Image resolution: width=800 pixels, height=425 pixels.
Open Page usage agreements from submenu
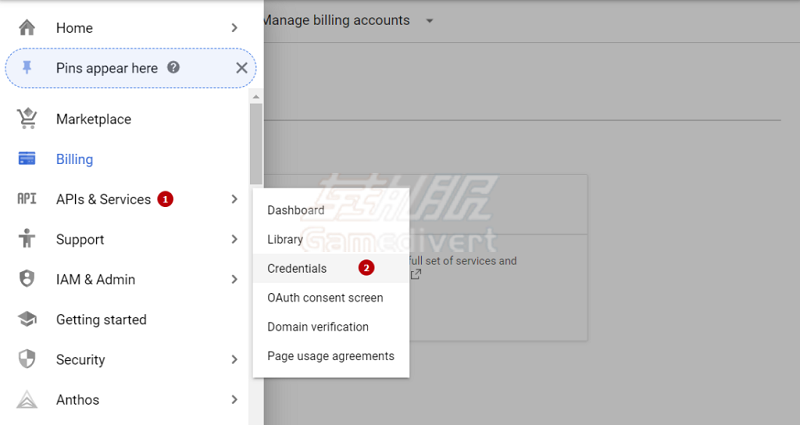[331, 356]
